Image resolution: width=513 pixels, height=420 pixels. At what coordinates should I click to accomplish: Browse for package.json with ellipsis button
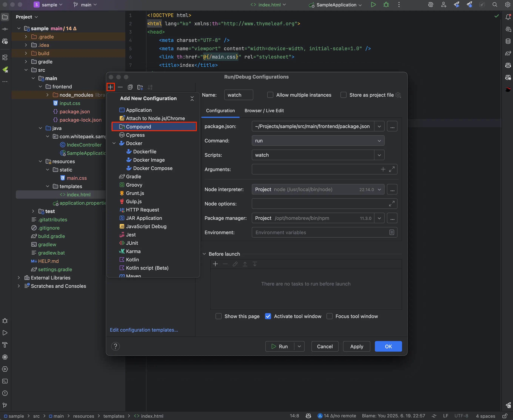click(392, 126)
